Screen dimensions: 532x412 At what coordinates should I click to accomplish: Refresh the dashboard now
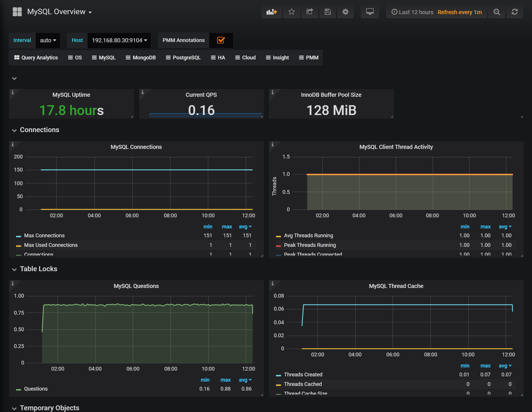point(515,12)
